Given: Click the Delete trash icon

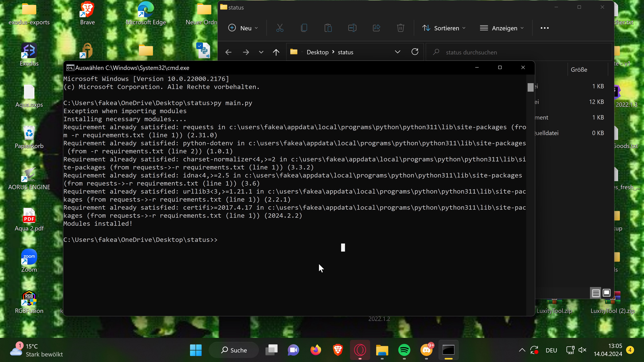Looking at the screenshot, I should point(400,28).
